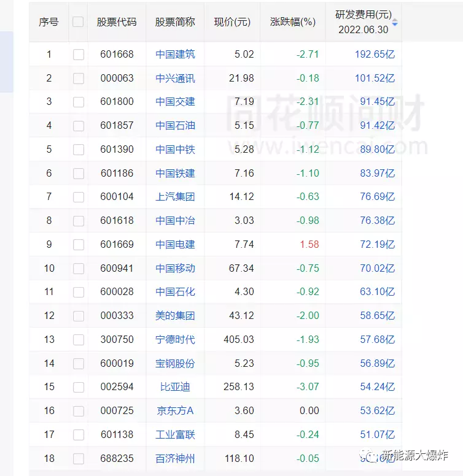Tick the checkbox for 中国电建
This screenshot has width=463, height=476.
tap(79, 245)
